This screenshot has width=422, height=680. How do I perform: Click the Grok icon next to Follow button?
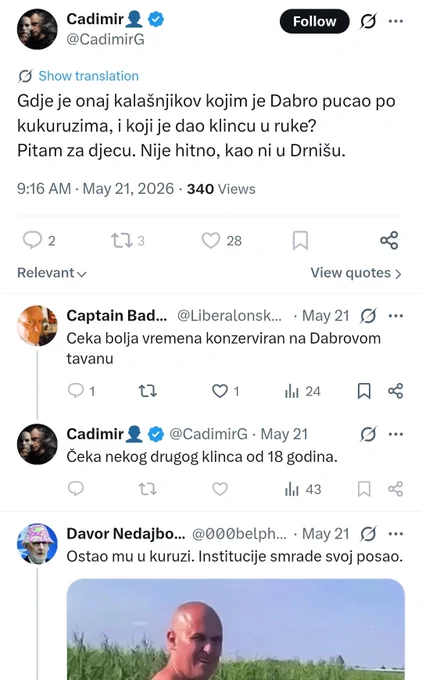pos(368,21)
